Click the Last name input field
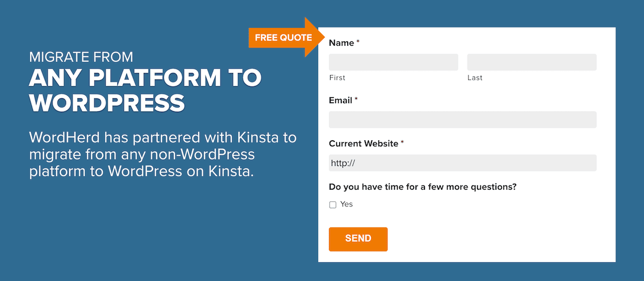Screen dimensions: 644x281 [x=531, y=62]
